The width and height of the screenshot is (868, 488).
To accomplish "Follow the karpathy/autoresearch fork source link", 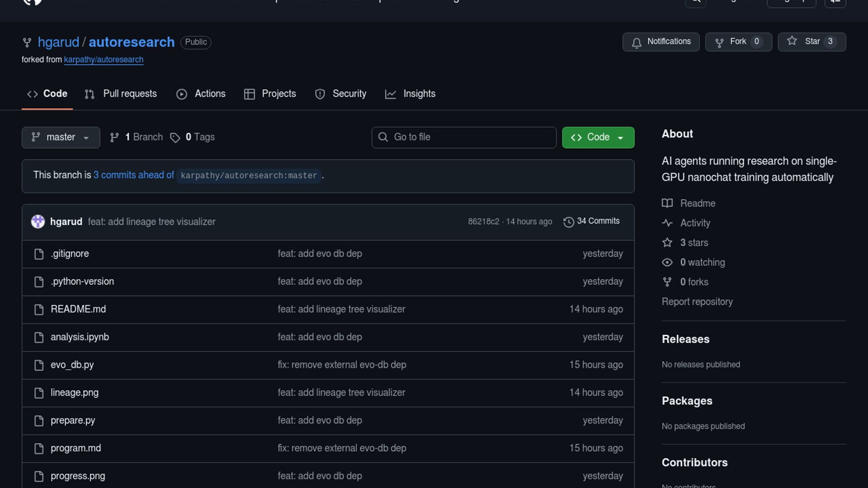I will pyautogui.click(x=104, y=60).
